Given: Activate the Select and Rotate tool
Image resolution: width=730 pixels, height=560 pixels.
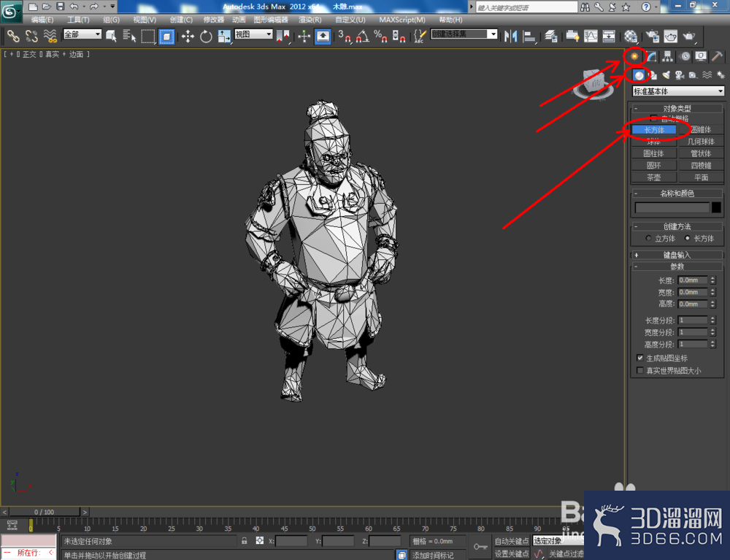Looking at the screenshot, I should click(206, 36).
